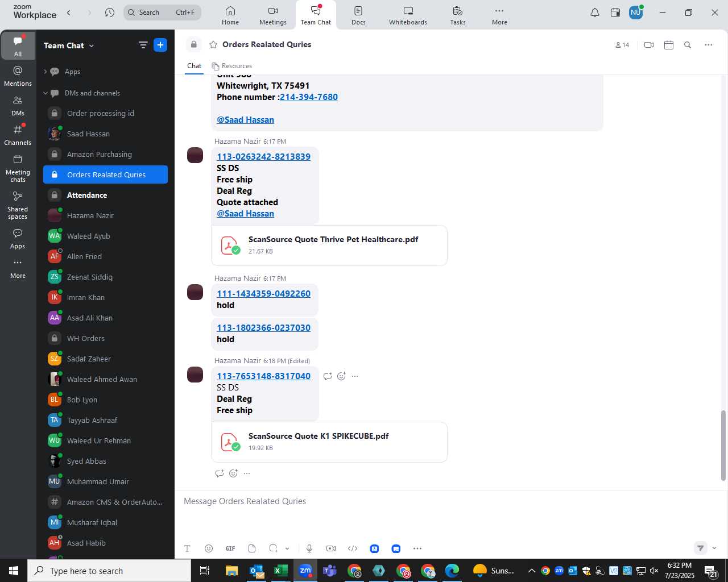
Task: Open ScanSource Quote Thrive Pet Healthcare.pdf
Action: 329,245
